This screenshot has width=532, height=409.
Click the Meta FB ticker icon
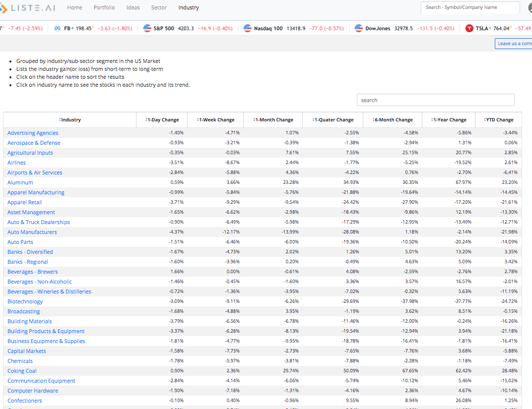pos(58,28)
